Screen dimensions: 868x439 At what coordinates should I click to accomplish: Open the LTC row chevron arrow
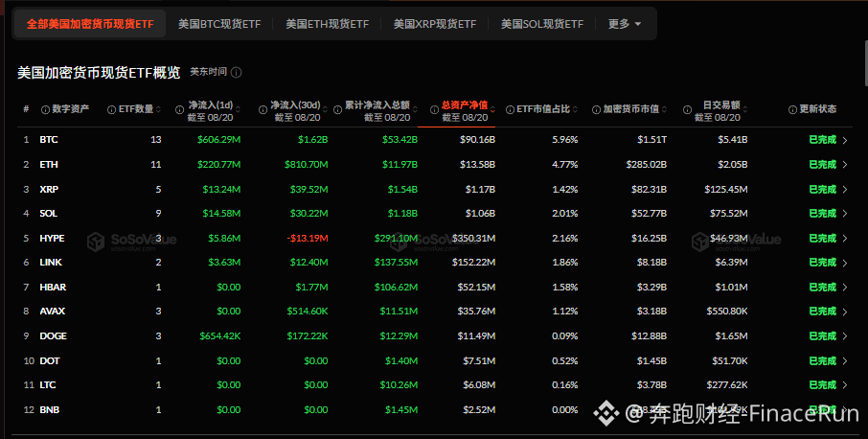(845, 385)
